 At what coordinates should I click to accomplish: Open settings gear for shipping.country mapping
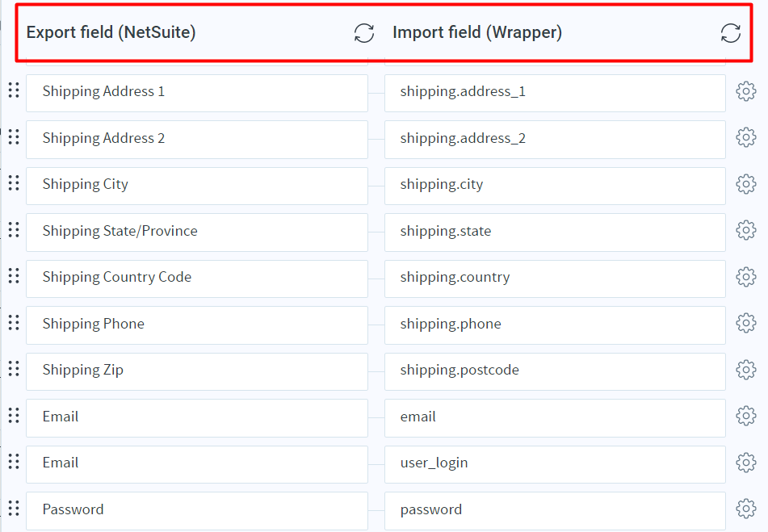pos(746,277)
